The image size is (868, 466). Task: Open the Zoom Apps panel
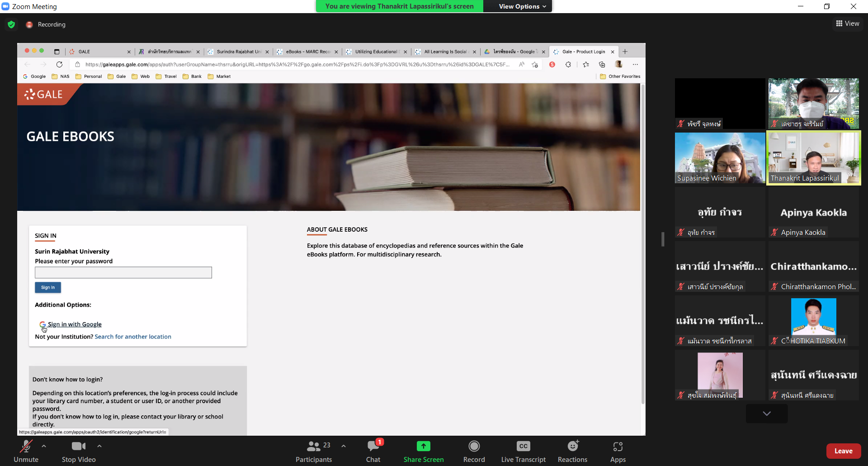pyautogui.click(x=618, y=451)
